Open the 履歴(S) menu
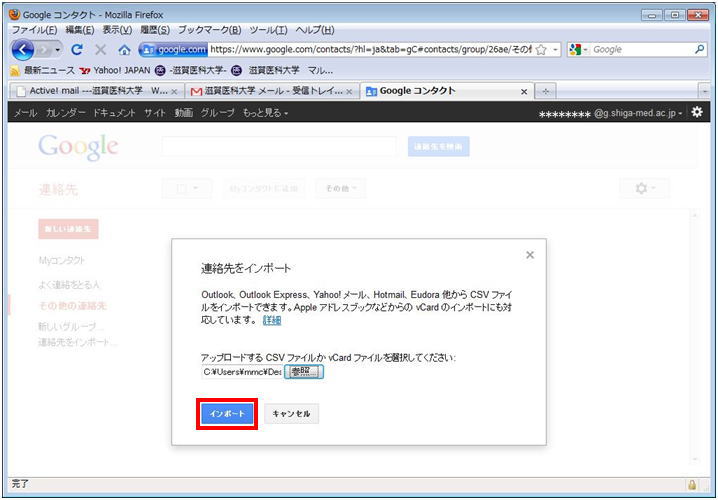The height and width of the screenshot is (500, 718). 155,30
